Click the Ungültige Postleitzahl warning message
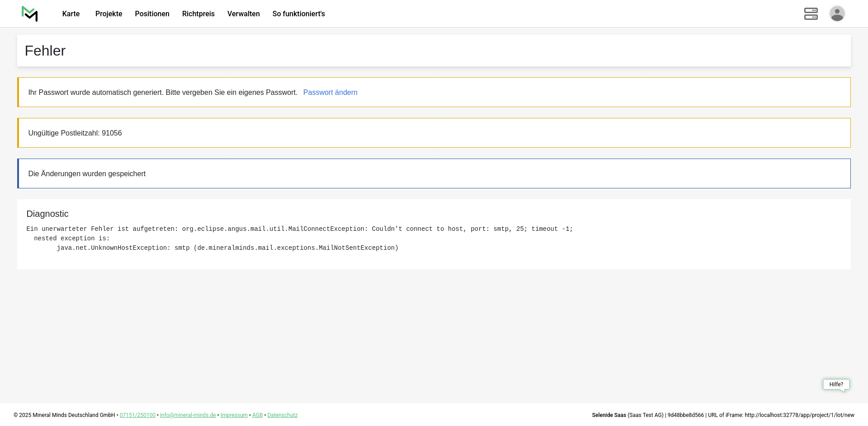Viewport: 868px width, 426px height. point(75,133)
